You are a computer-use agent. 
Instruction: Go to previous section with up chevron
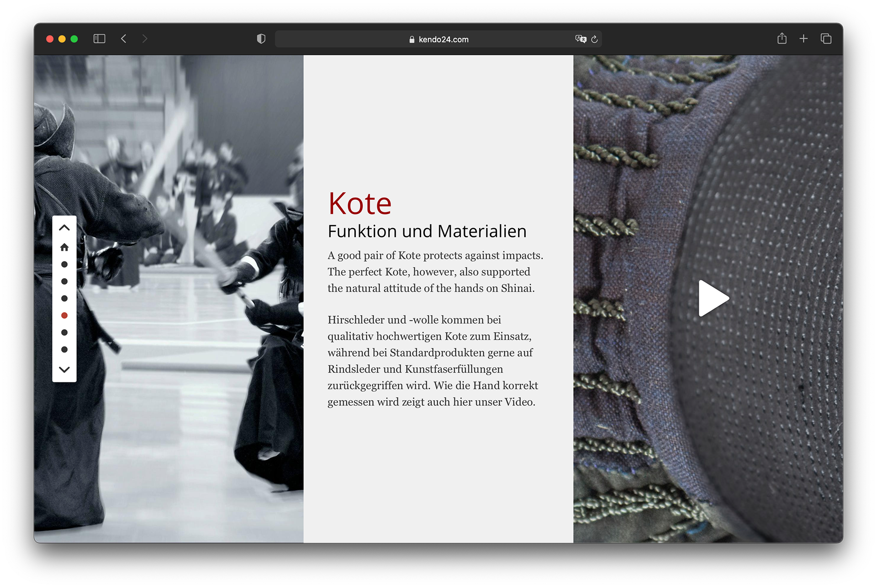click(x=64, y=228)
